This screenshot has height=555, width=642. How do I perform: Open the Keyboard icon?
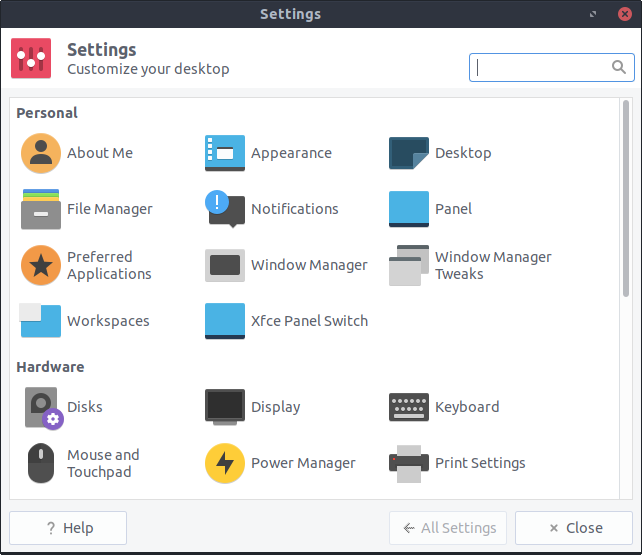tap(409, 407)
